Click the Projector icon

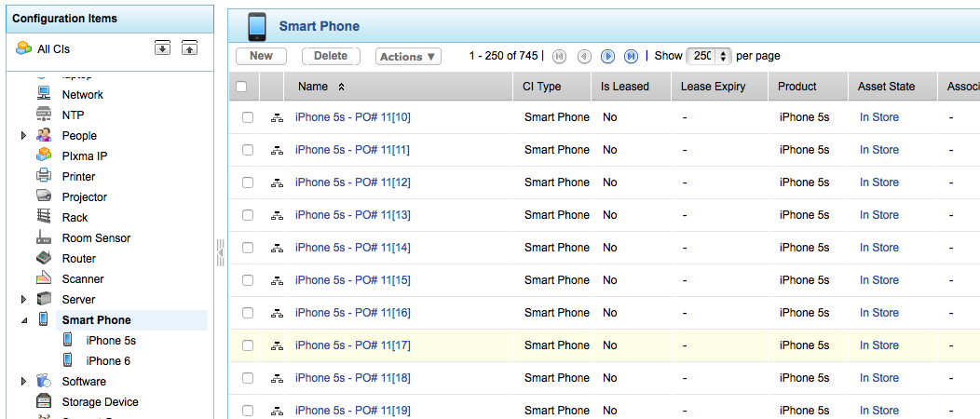click(x=43, y=196)
